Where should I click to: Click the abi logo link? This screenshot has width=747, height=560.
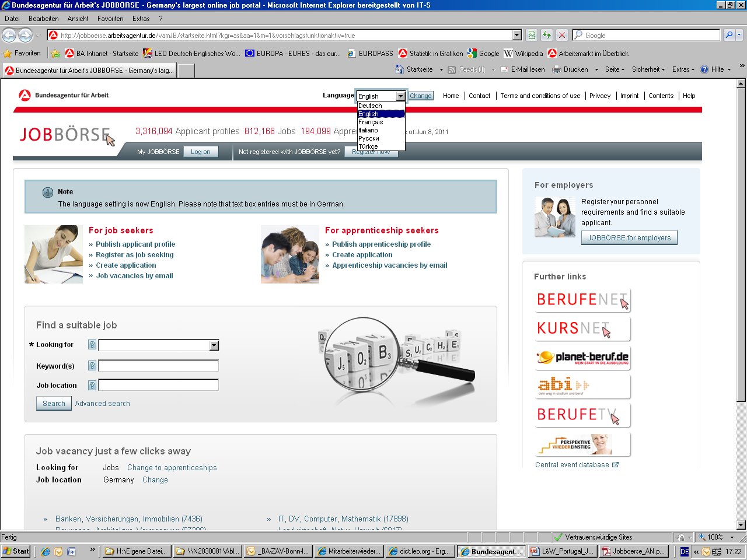pos(582,386)
